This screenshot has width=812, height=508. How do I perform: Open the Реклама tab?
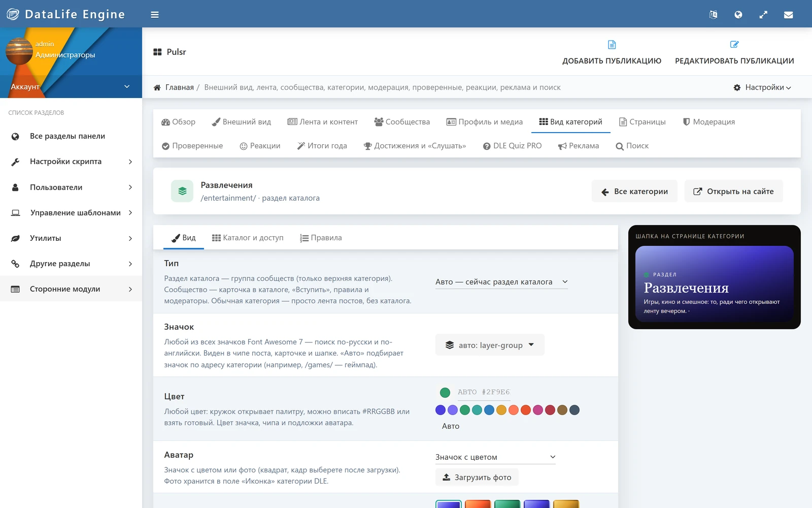pyautogui.click(x=579, y=146)
